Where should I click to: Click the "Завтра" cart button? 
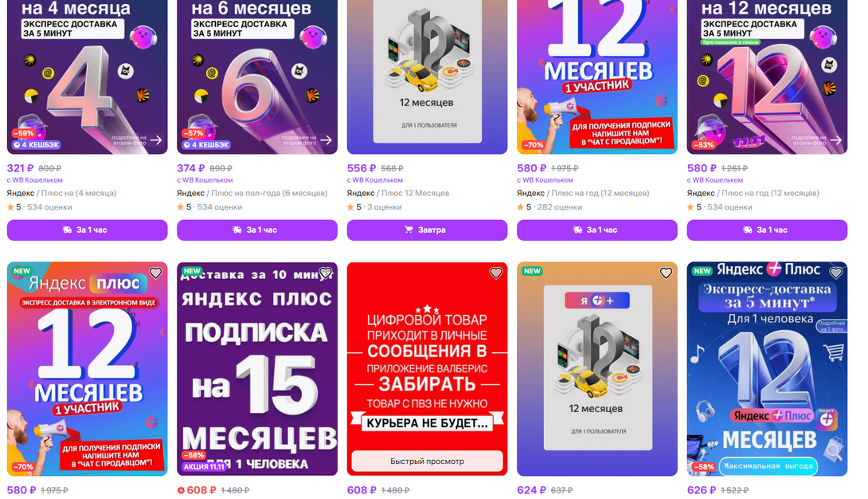[427, 230]
